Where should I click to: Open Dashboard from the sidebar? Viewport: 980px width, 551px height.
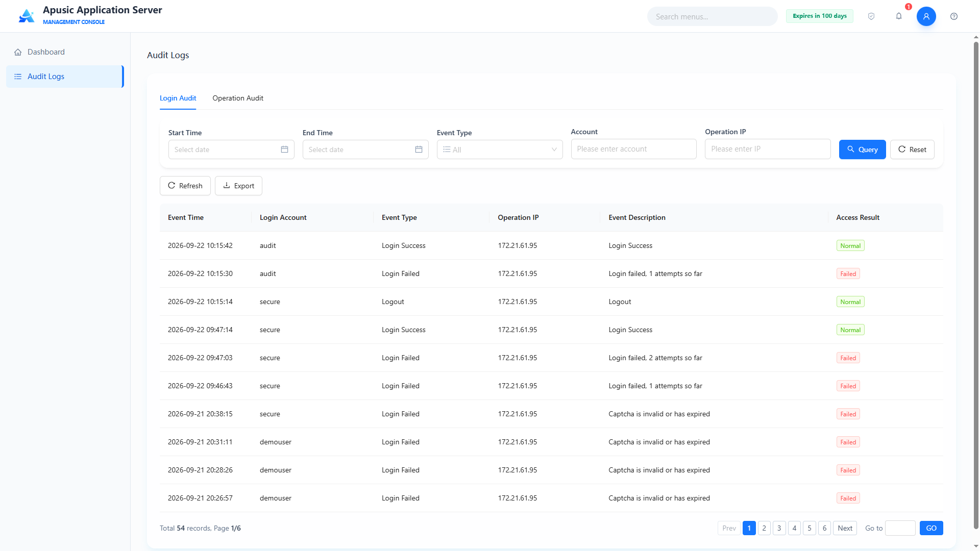click(x=65, y=52)
